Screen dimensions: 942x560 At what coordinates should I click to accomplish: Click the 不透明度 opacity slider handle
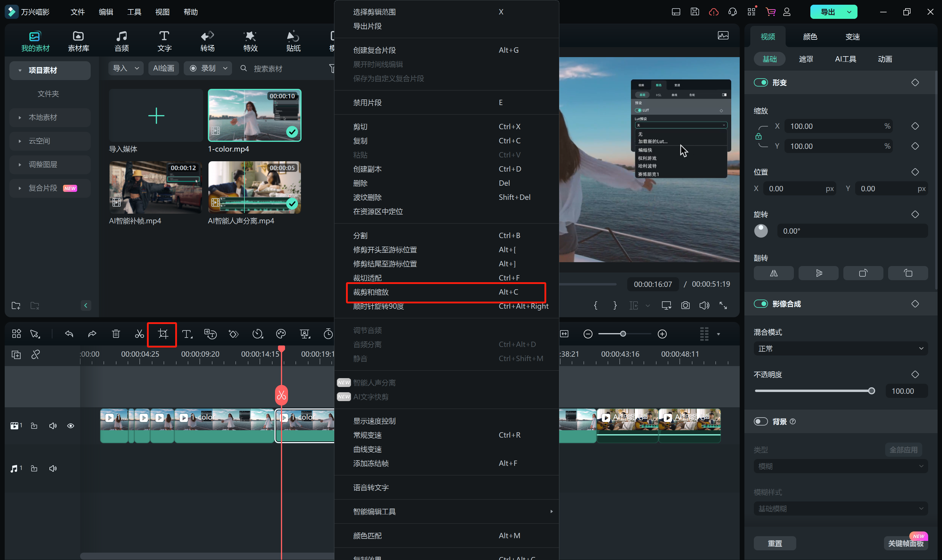[871, 391]
